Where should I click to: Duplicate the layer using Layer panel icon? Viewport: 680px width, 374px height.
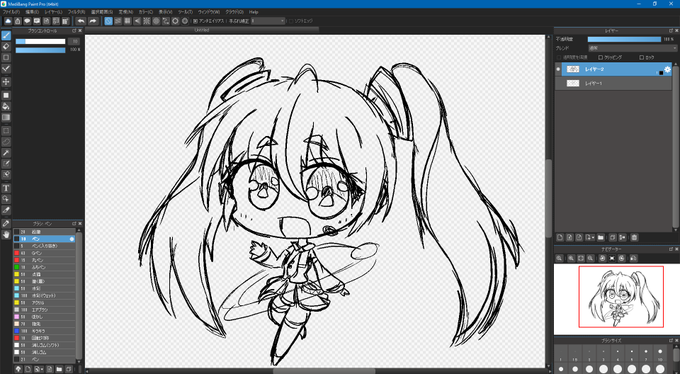coord(612,237)
